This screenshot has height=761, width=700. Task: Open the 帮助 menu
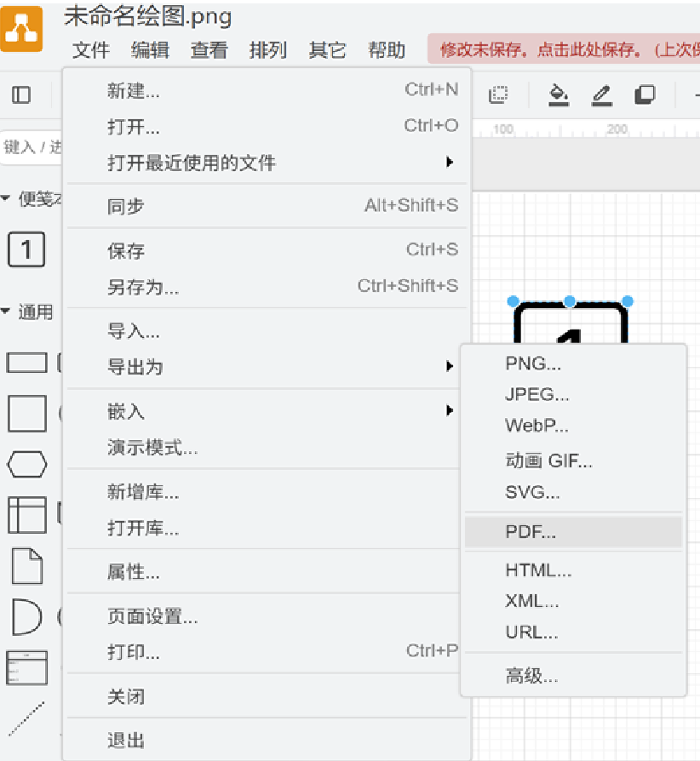[387, 50]
